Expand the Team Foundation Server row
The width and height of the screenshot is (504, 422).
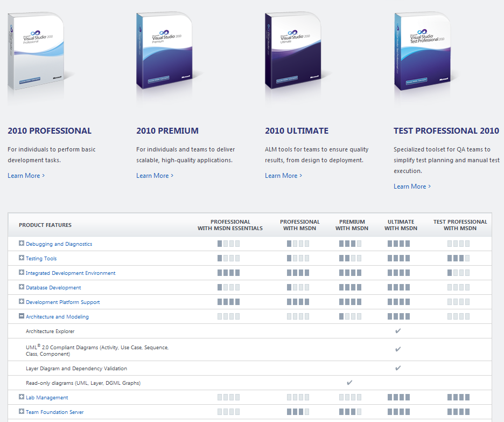point(22,411)
